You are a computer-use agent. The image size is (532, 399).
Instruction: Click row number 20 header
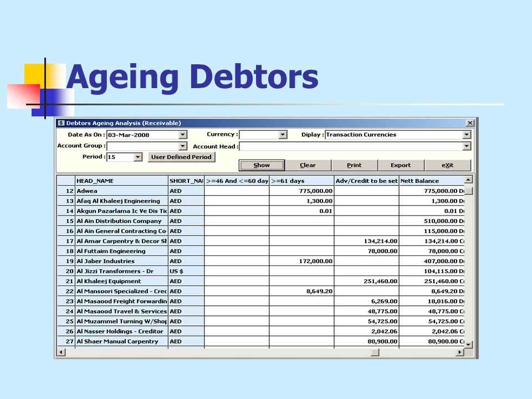(x=66, y=271)
